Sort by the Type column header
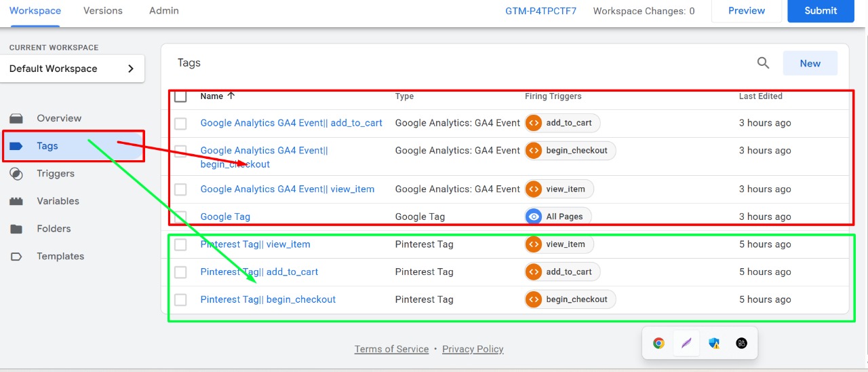The height and width of the screenshot is (372, 868). point(404,96)
